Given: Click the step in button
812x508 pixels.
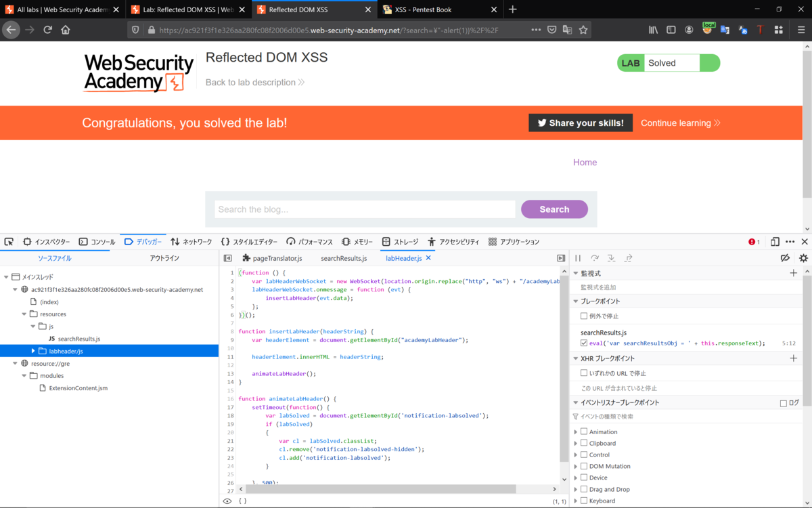Looking at the screenshot, I should click(612, 258).
